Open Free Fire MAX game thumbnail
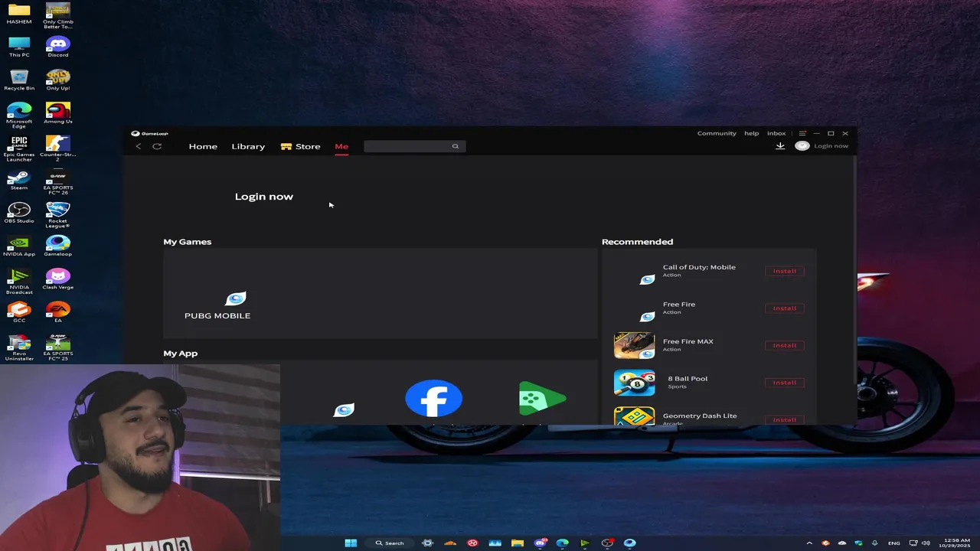Screen dimensions: 980x551 tap(634, 345)
